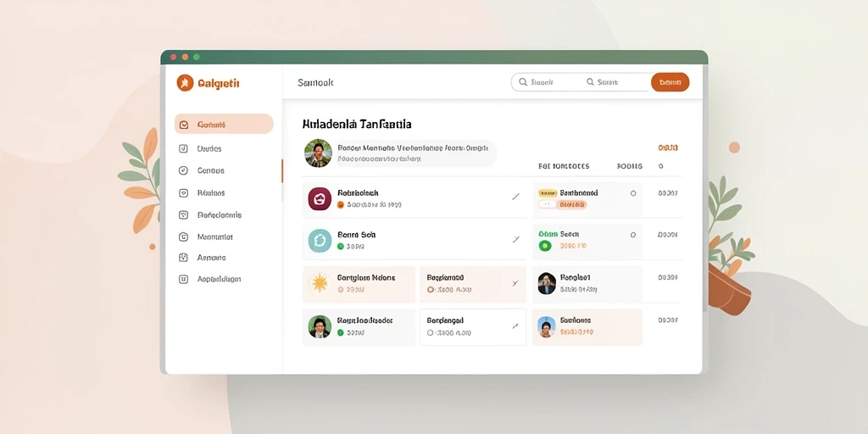Open the avatar with green background in the bottom-left card
The image size is (868, 434).
(320, 326)
